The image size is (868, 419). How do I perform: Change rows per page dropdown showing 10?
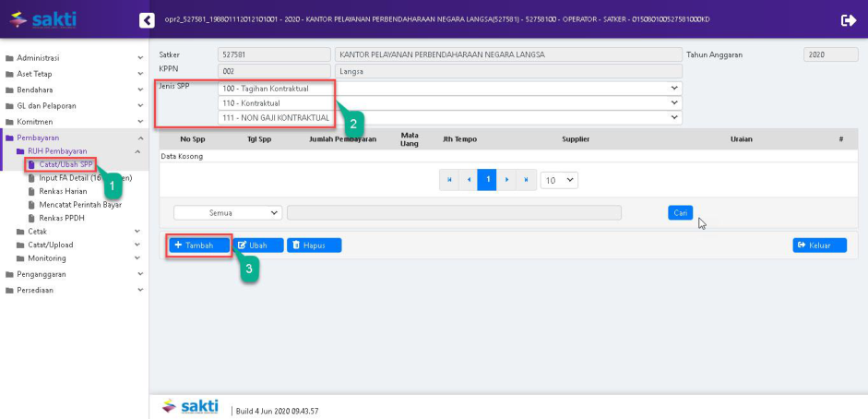click(559, 180)
